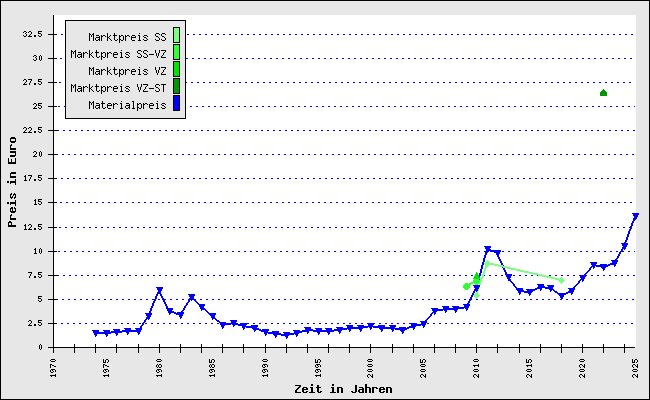
Task: Click the 2000 tick label on x-axis
Action: pyautogui.click(x=371, y=368)
